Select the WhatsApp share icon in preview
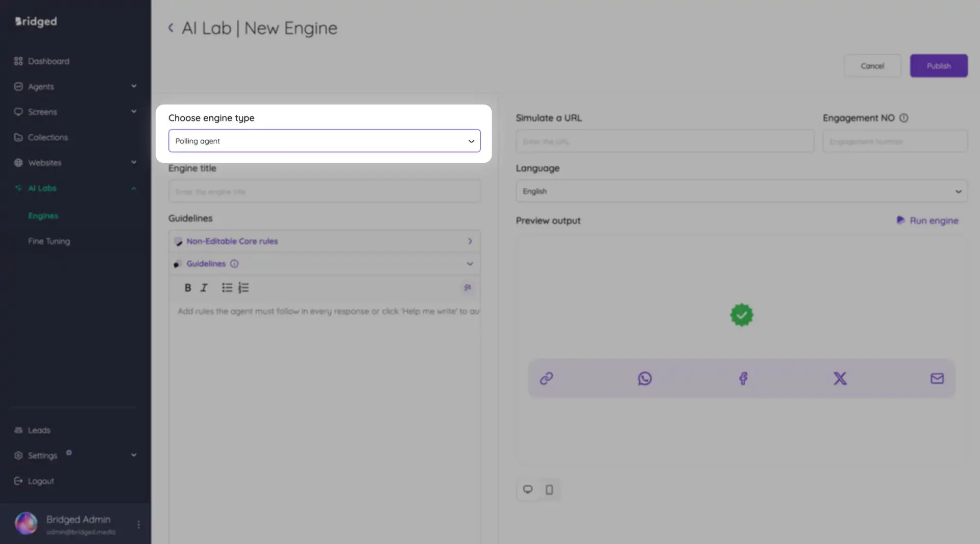The image size is (980, 544). (644, 378)
